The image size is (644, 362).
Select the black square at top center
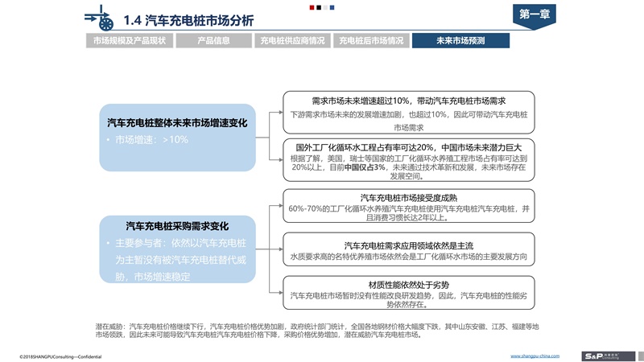click(320, 7)
